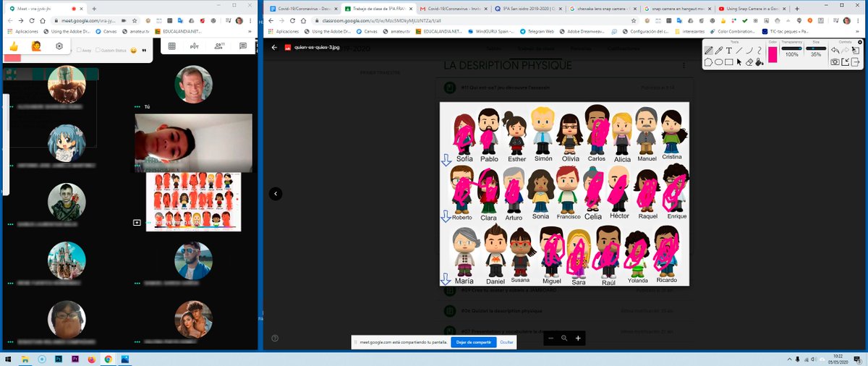The height and width of the screenshot is (366, 868).
Task: Open grid view layout in Meet
Action: pos(171,46)
